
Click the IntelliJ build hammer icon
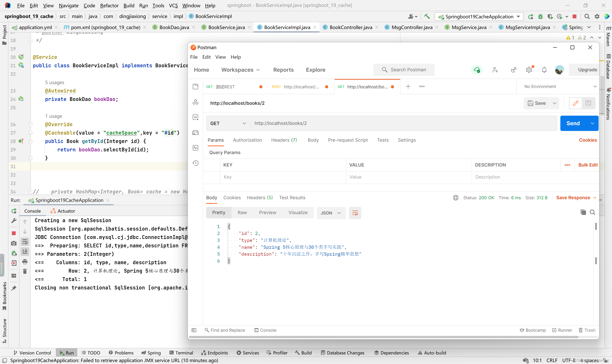tap(427, 16)
